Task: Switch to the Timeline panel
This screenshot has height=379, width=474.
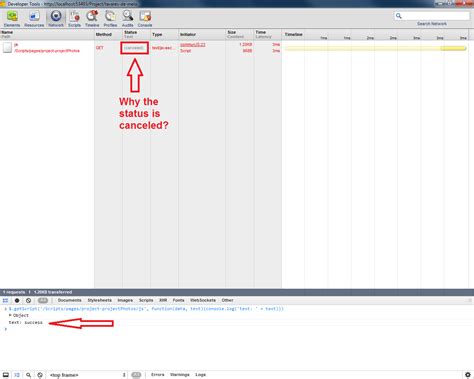Action: [x=92, y=19]
